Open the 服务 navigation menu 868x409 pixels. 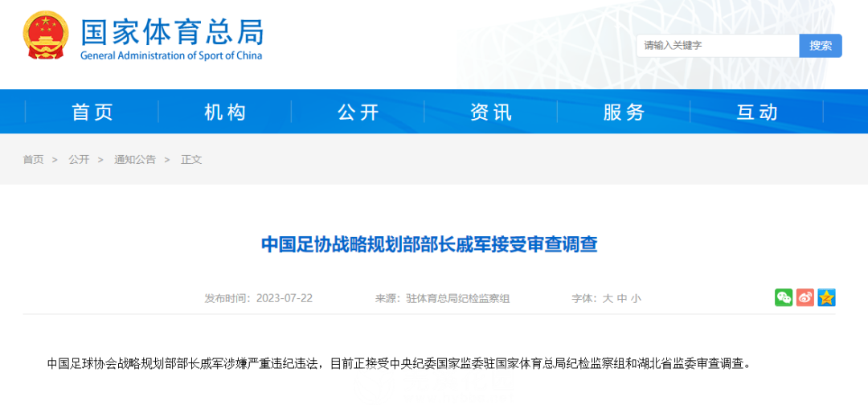point(624,112)
